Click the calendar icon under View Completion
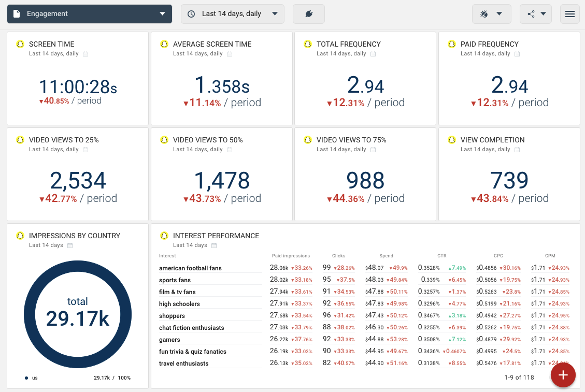The image size is (585, 392). pyautogui.click(x=517, y=150)
